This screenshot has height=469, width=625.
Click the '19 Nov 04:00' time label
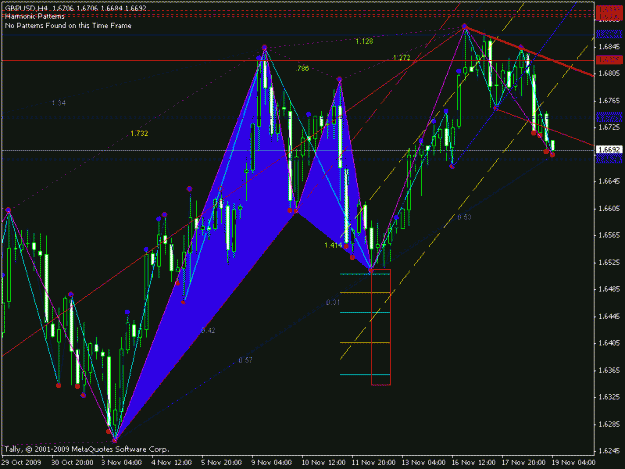pos(574,462)
